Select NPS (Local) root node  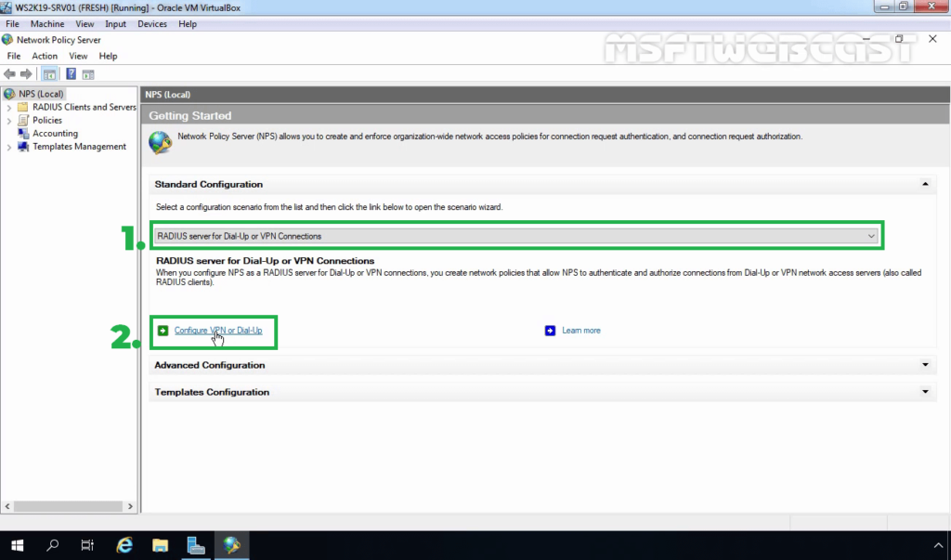(41, 94)
